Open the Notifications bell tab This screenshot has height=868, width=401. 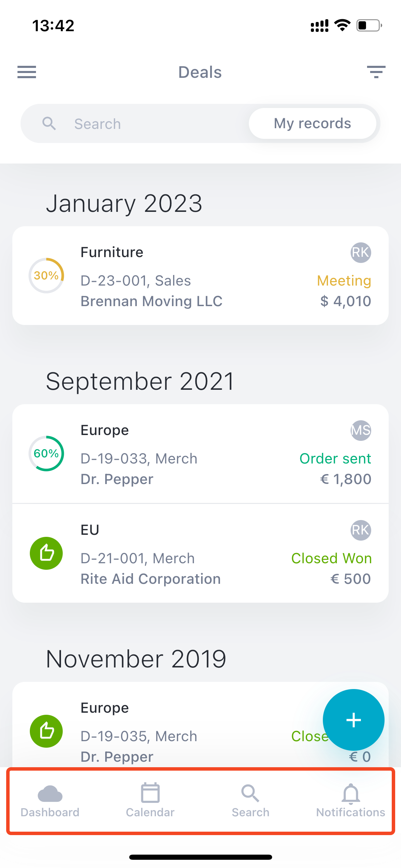coord(351,801)
